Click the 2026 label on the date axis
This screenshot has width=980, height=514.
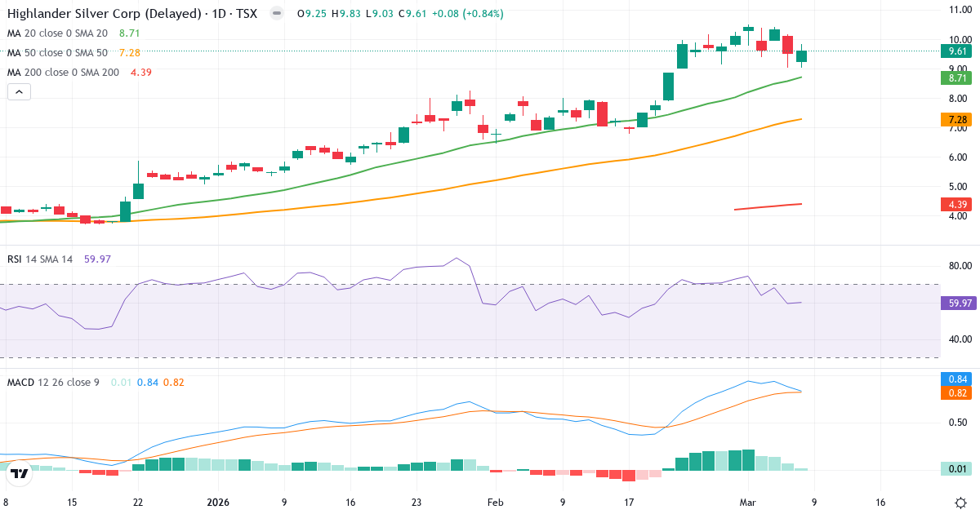click(x=216, y=503)
